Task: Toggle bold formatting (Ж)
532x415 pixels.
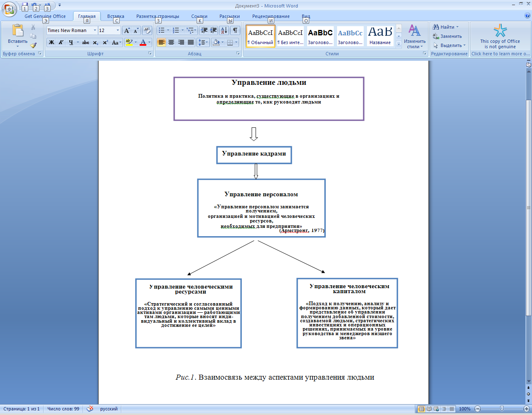Action: 52,42
